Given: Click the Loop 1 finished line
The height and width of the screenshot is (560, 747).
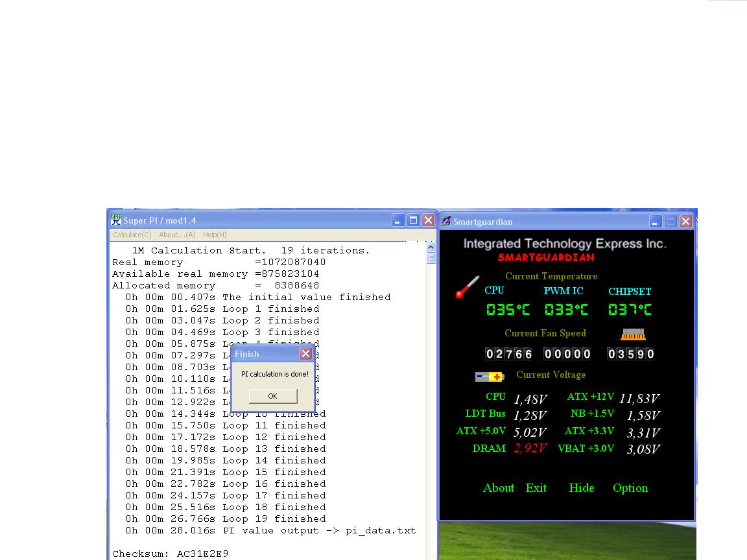Looking at the screenshot, I should pos(222,309).
